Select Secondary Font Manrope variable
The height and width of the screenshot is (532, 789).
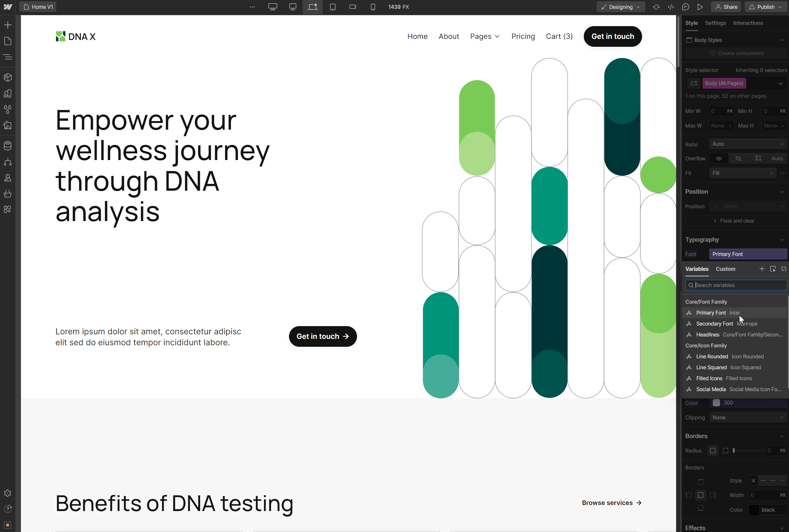pyautogui.click(x=735, y=324)
